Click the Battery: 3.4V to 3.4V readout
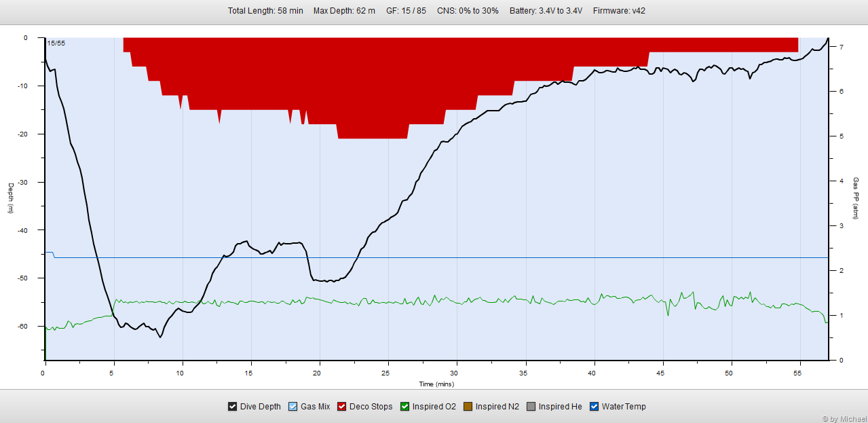Image resolution: width=868 pixels, height=423 pixels. pyautogui.click(x=546, y=11)
